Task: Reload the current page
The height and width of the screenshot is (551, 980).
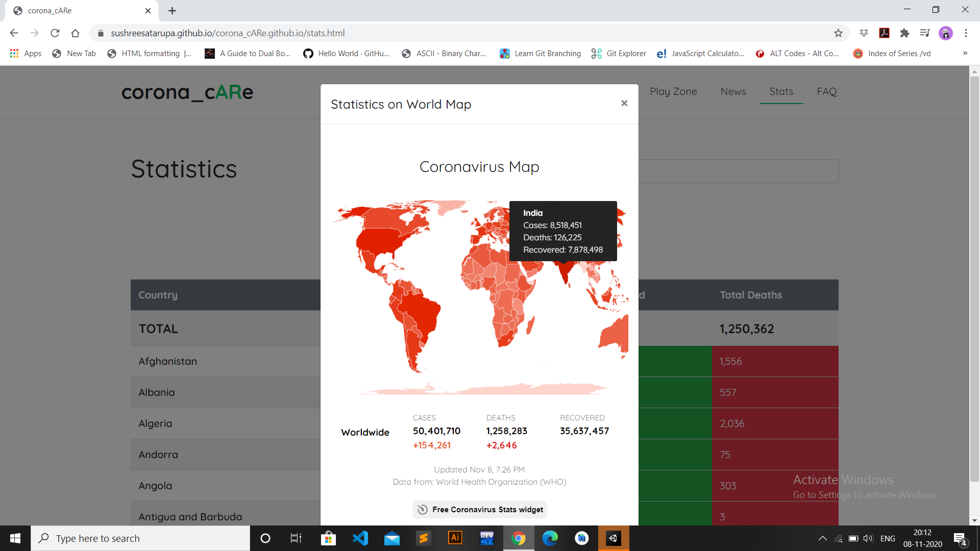Action: click(55, 33)
